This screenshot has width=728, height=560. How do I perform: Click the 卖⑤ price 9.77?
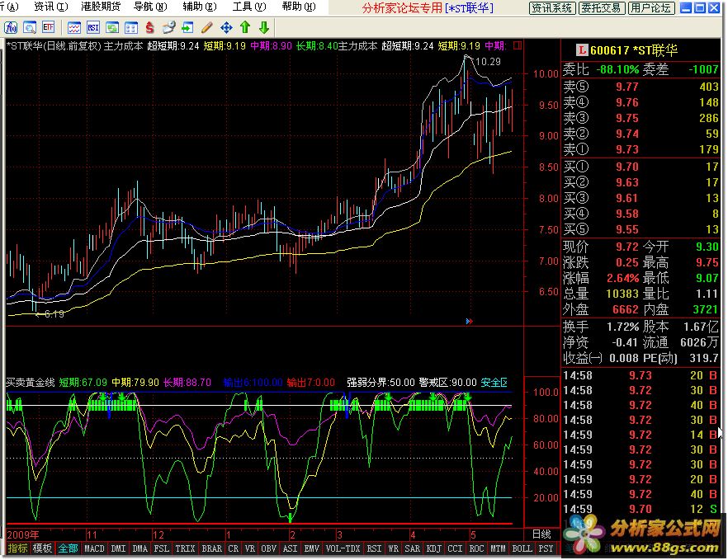click(x=627, y=87)
